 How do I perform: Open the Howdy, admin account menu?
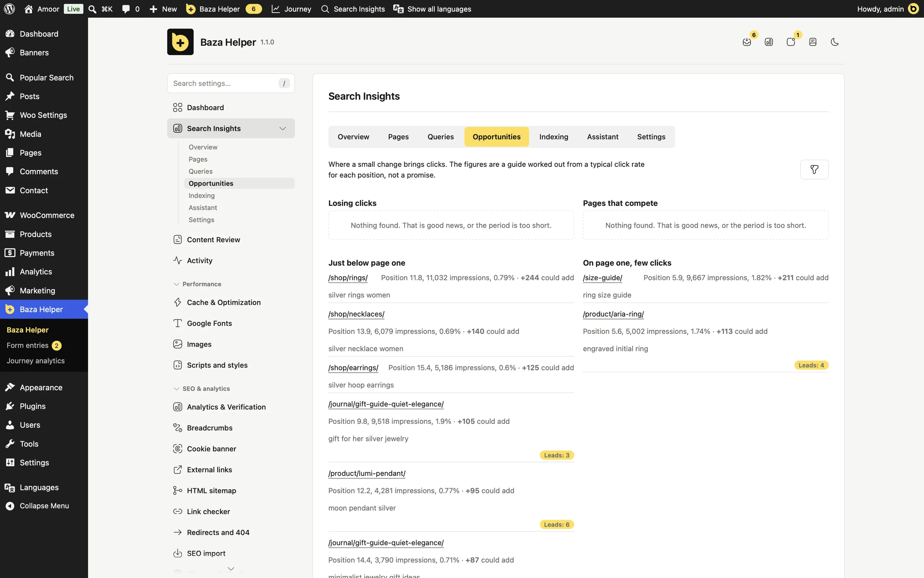pos(888,9)
